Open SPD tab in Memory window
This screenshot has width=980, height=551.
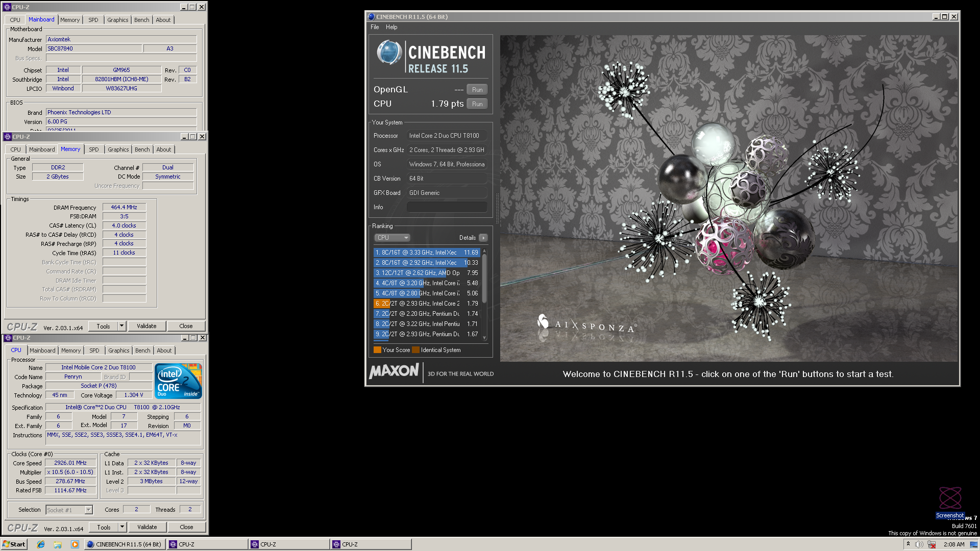tap(94, 149)
